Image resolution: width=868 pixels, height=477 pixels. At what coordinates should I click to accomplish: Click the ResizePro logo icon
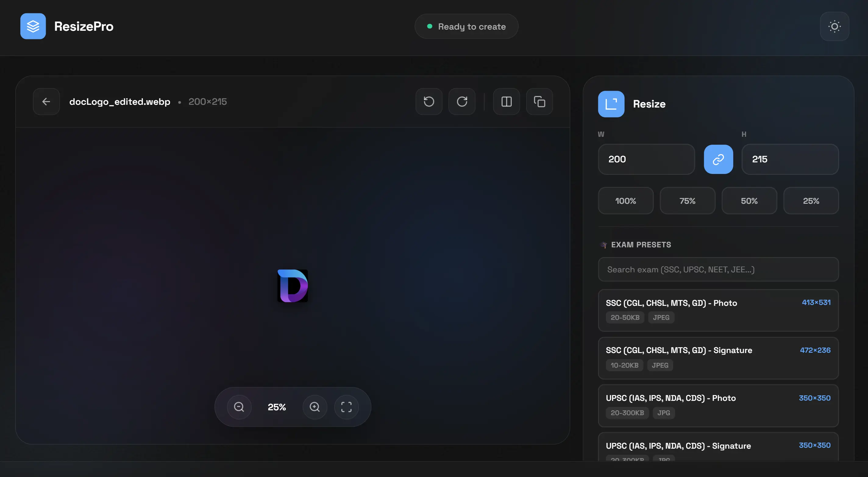tap(33, 26)
